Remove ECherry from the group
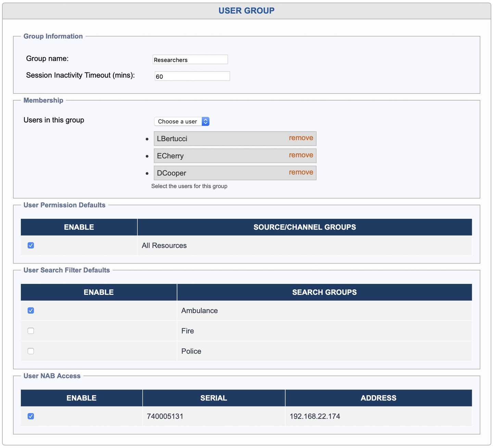 click(301, 155)
